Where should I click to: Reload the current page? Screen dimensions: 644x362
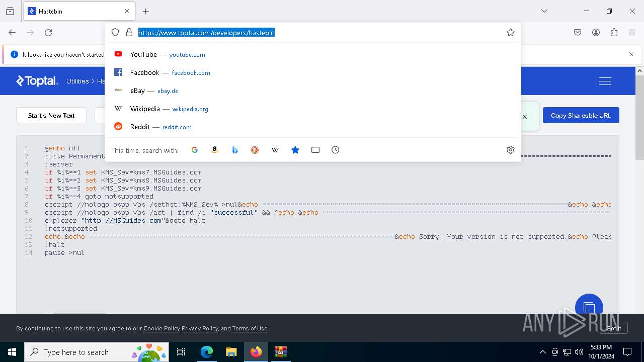pyautogui.click(x=48, y=33)
